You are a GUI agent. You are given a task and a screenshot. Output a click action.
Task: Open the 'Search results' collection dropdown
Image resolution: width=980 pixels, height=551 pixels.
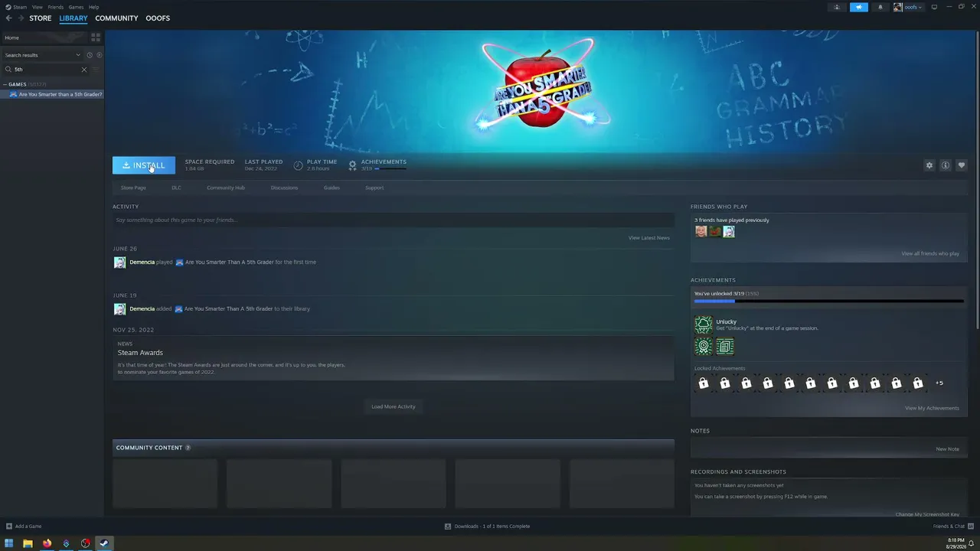pyautogui.click(x=42, y=55)
